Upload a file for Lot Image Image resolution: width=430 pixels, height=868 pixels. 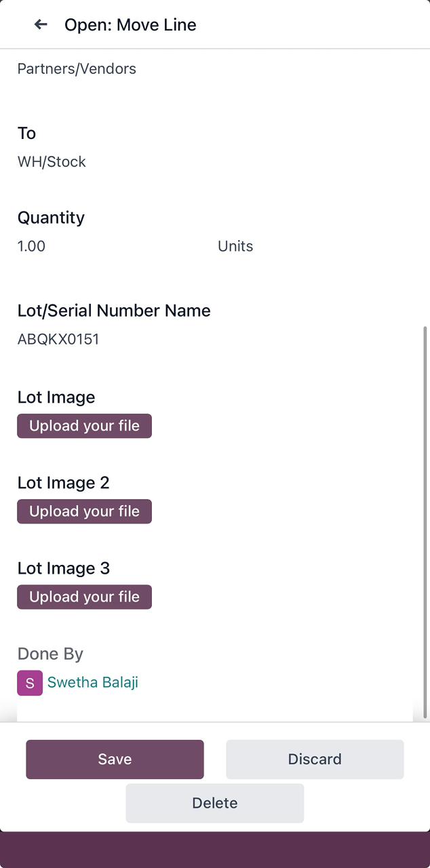[x=84, y=426]
